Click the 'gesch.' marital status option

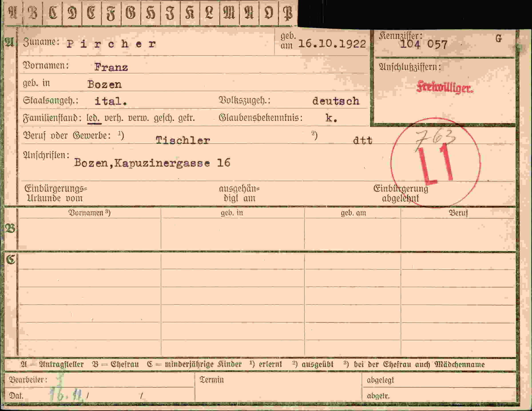click(x=164, y=118)
